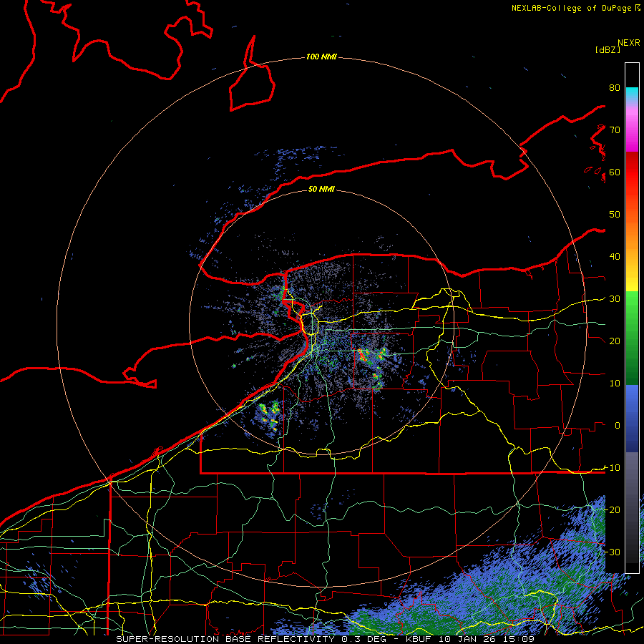Click the 10 JAN 26 date in the footer

(x=468, y=639)
